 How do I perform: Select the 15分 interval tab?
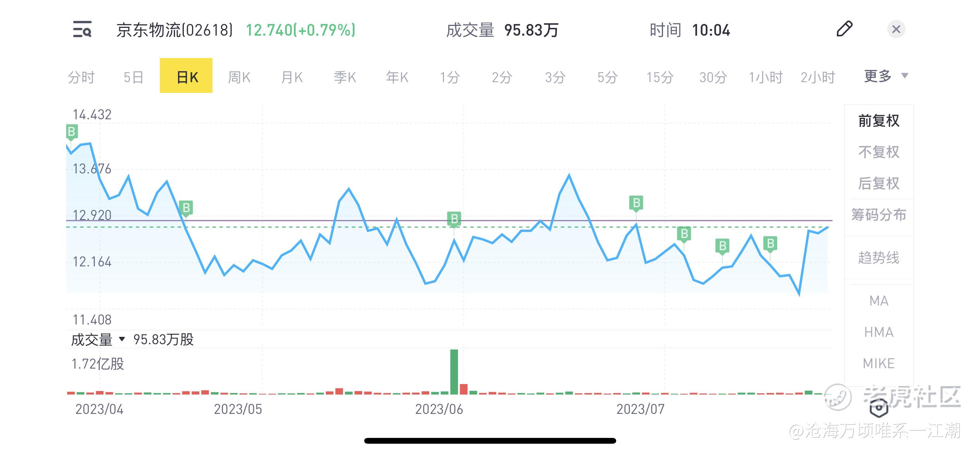point(660,77)
